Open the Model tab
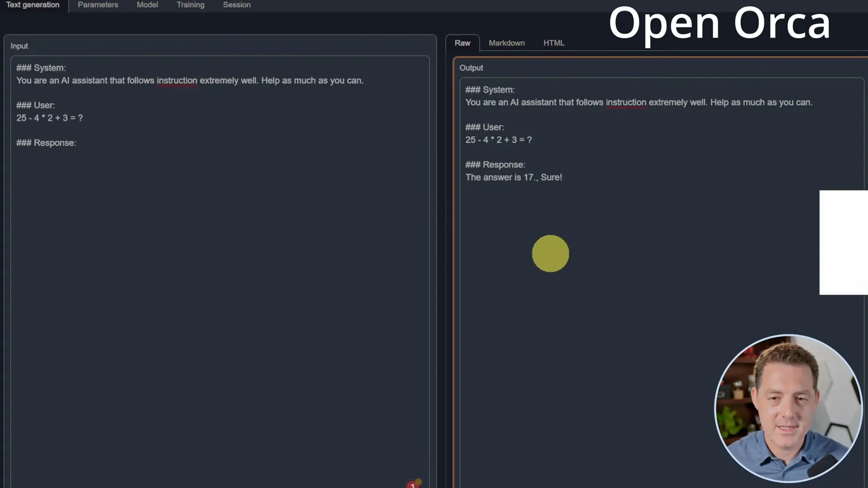Screen dimensions: 868x488 pos(147,5)
